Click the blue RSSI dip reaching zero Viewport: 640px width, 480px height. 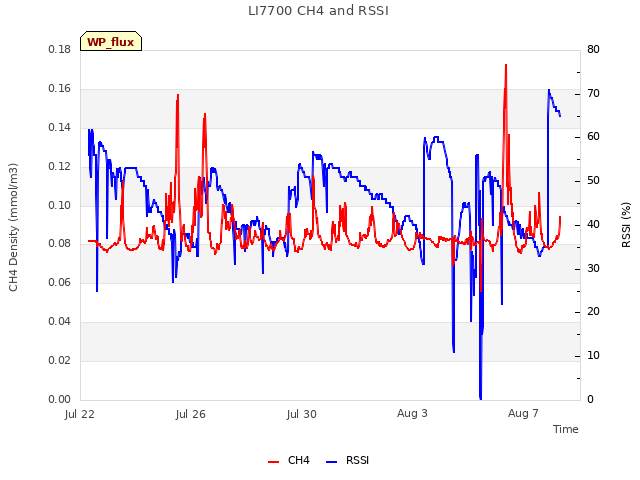point(480,398)
